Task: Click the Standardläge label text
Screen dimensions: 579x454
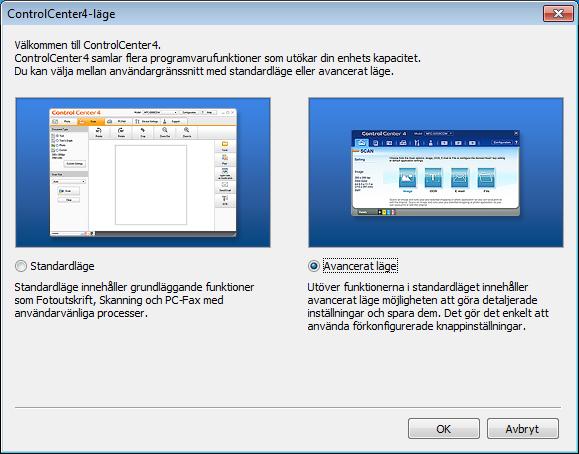Action: (62, 266)
